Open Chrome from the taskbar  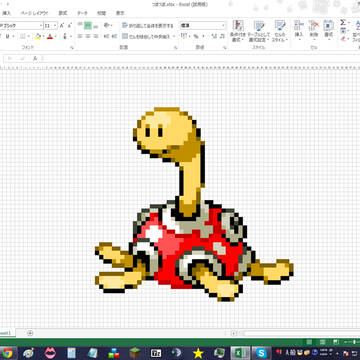pyautogui.click(x=7, y=353)
